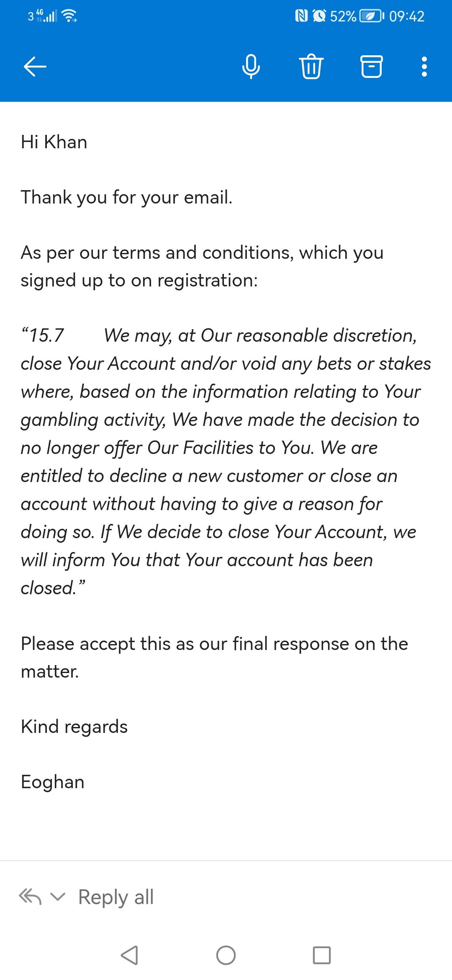Screen dimensions: 452x980
Task: Delete this email with the trash icon
Action: (x=311, y=67)
